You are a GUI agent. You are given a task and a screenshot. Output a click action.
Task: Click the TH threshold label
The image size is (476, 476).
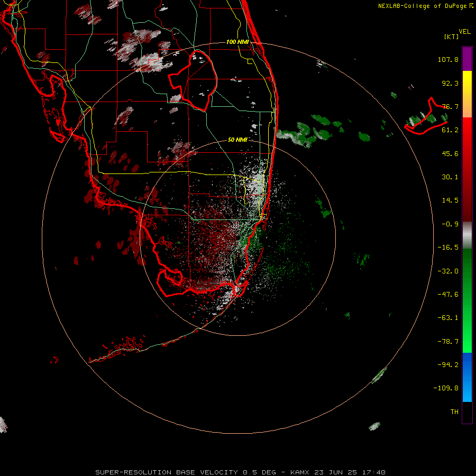pos(454,411)
